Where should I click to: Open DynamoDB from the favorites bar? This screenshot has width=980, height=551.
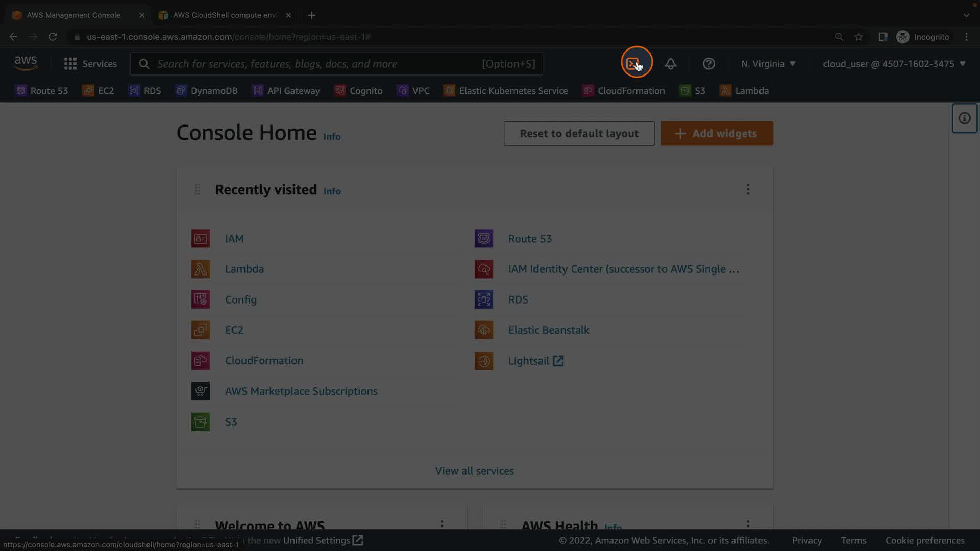(x=207, y=91)
